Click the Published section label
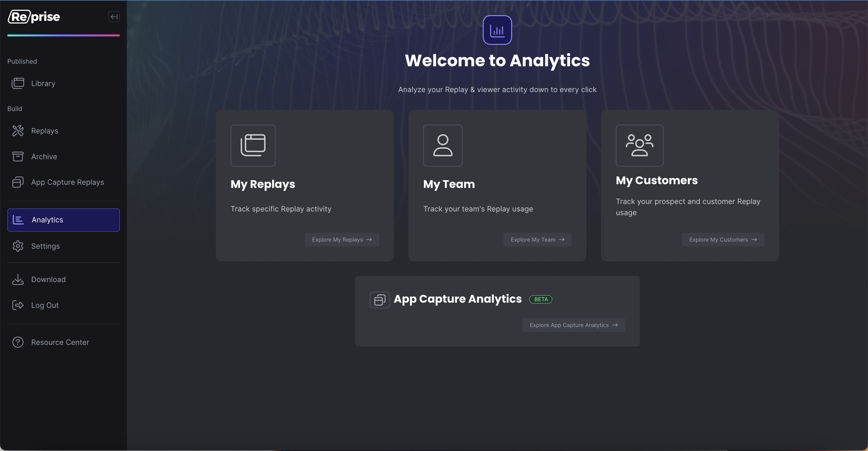 (x=22, y=61)
